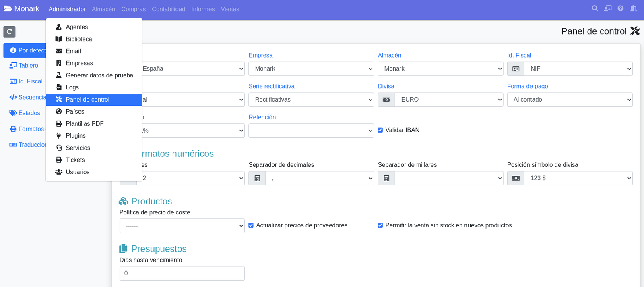This screenshot has width=644, height=287.
Task: Switch to the Tablero sidebar tab
Action: (x=25, y=66)
